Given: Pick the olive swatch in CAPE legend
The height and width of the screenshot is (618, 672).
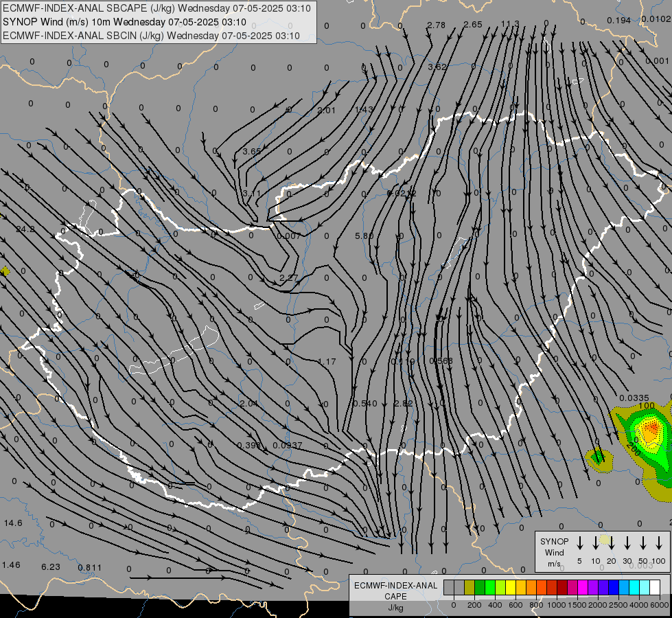Looking at the screenshot, I should click(470, 588).
